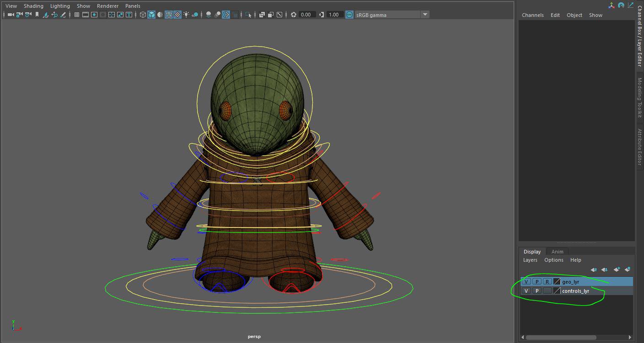Click the controls_lyr layer color swatch
The image size is (644, 343).
click(557, 291)
